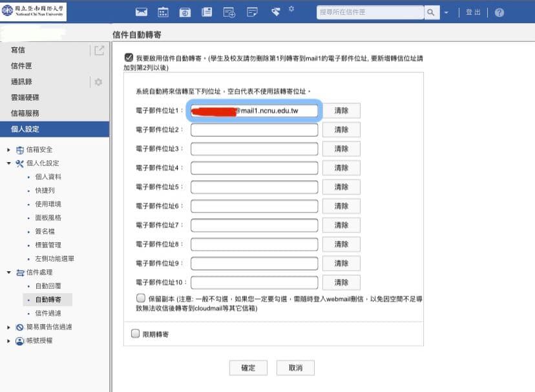Open 使用環境 settings item

(48, 204)
